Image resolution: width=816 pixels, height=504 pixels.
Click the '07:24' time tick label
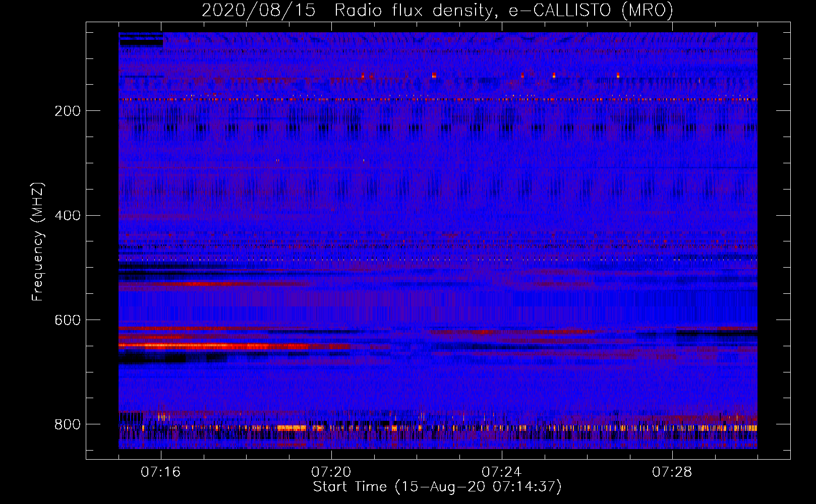[502, 472]
